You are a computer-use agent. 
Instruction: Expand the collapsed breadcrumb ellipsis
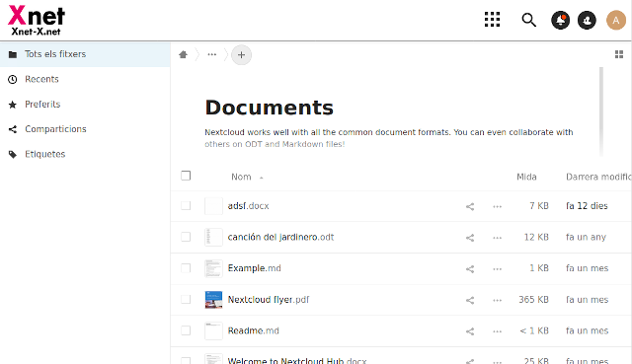(212, 55)
